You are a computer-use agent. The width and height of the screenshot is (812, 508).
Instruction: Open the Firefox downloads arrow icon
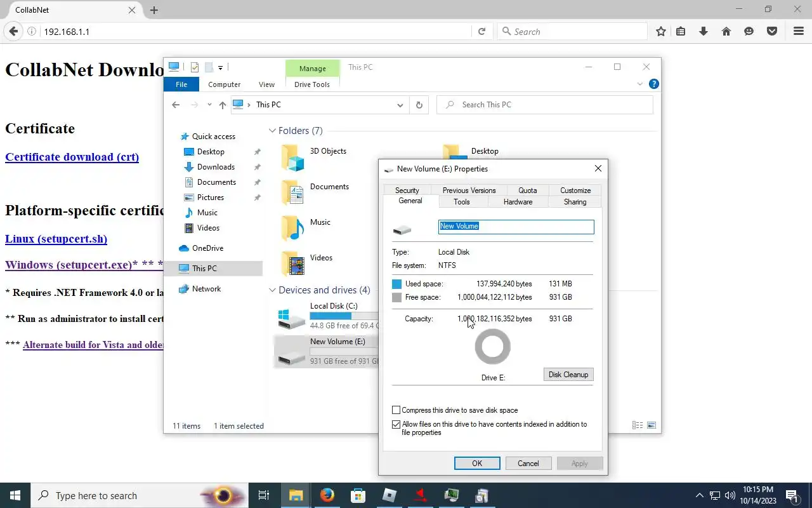[x=704, y=31]
